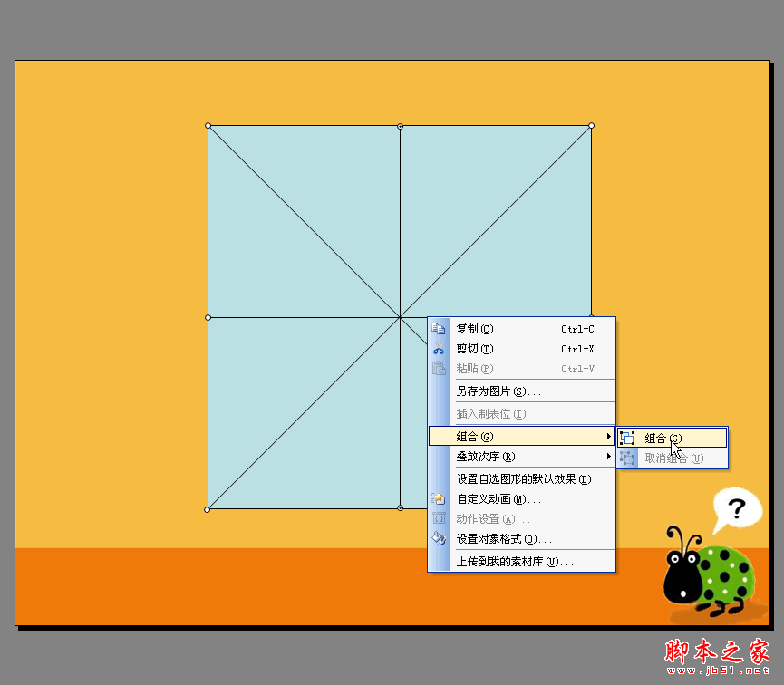Click the top-middle selection handle
This screenshot has width=784, height=685.
click(400, 127)
